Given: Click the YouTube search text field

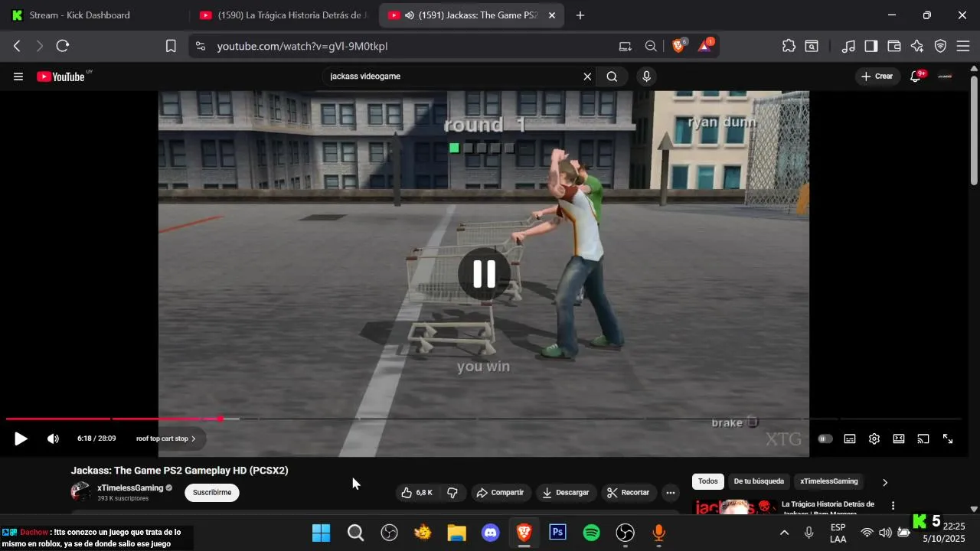Looking at the screenshot, I should click(x=452, y=77).
